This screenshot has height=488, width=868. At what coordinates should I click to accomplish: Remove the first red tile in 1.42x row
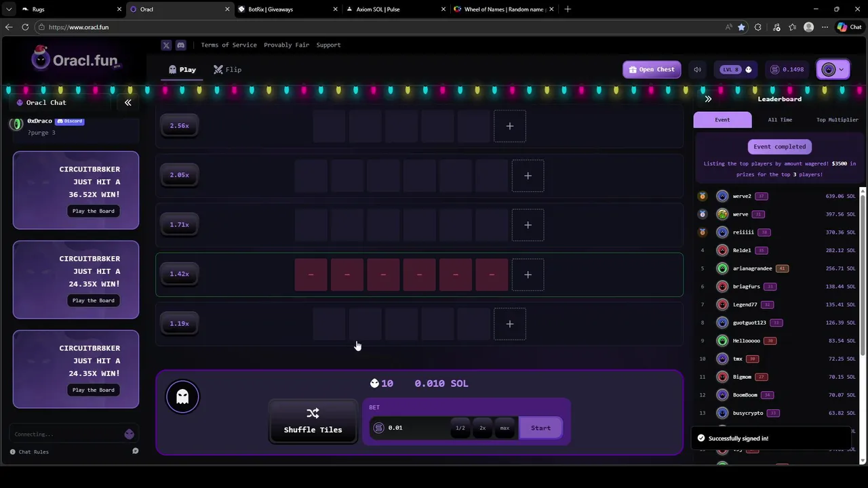click(311, 274)
